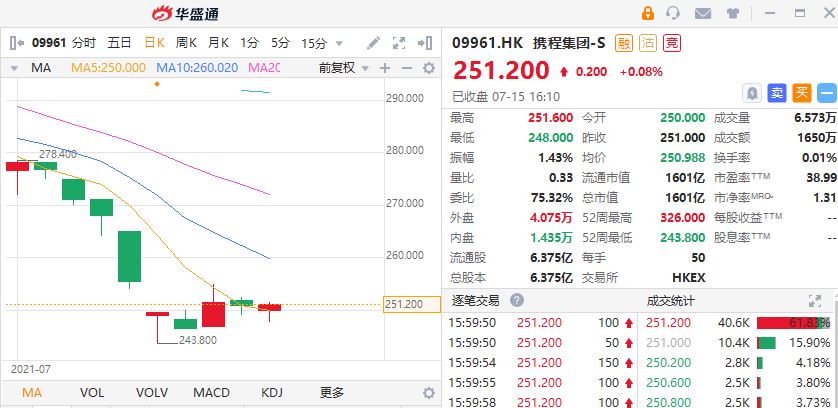The image size is (838, 408).
Task: Set a price alert bell
Action: point(752,93)
